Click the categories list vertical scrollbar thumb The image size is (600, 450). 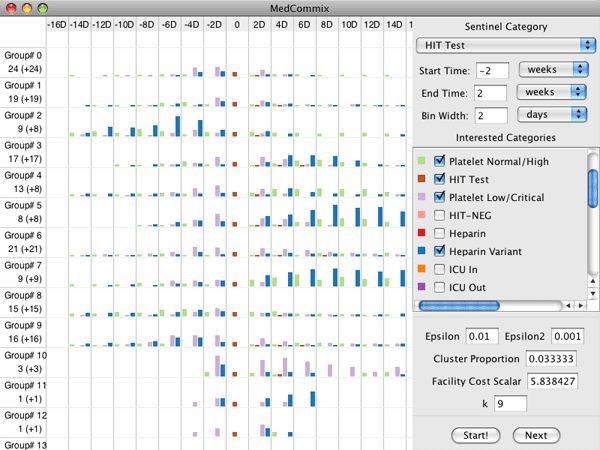(x=593, y=188)
